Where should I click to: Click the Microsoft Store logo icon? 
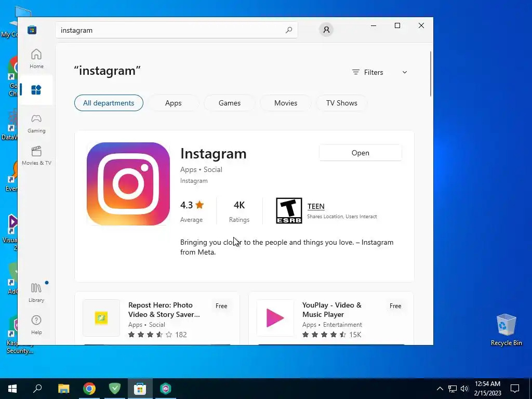(x=32, y=30)
